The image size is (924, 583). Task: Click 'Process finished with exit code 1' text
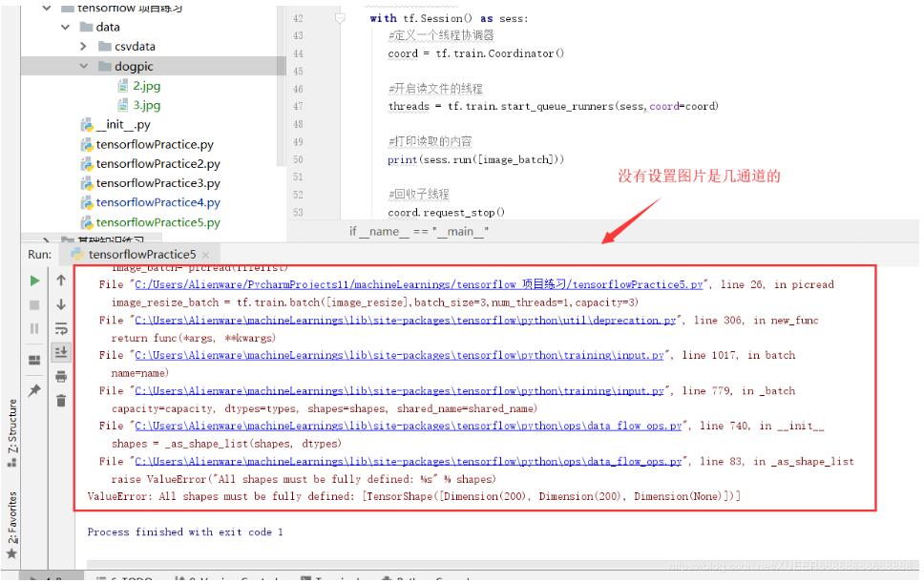click(185, 532)
